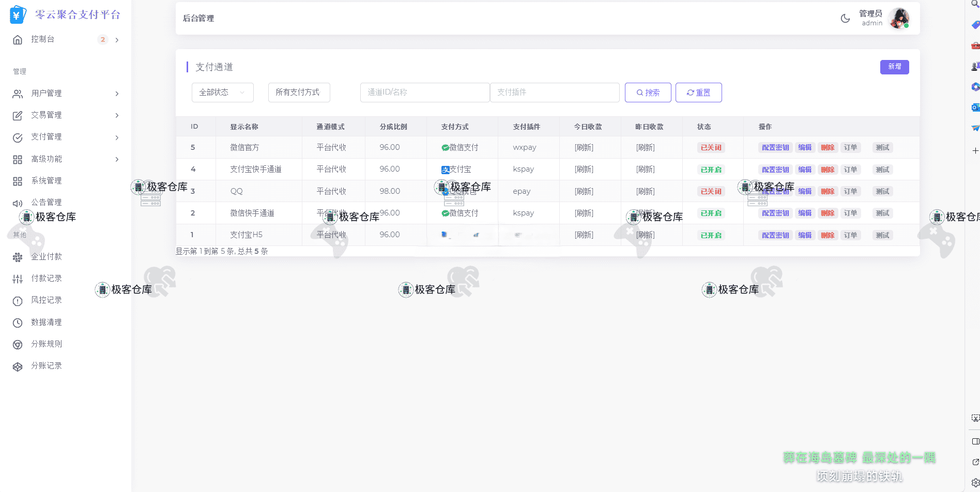Screen dimensions: 980x492
Task: Toggle status 已关闭 for QQ channel
Action: coord(711,191)
